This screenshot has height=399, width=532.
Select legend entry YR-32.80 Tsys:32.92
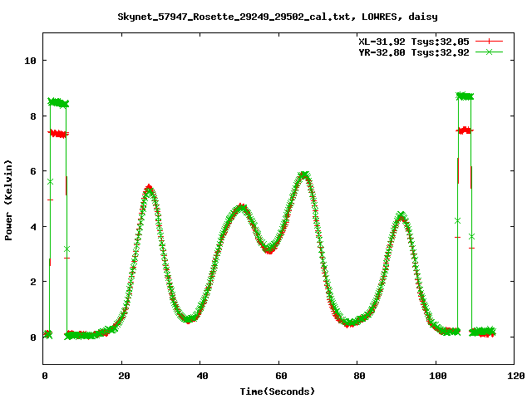[414, 52]
